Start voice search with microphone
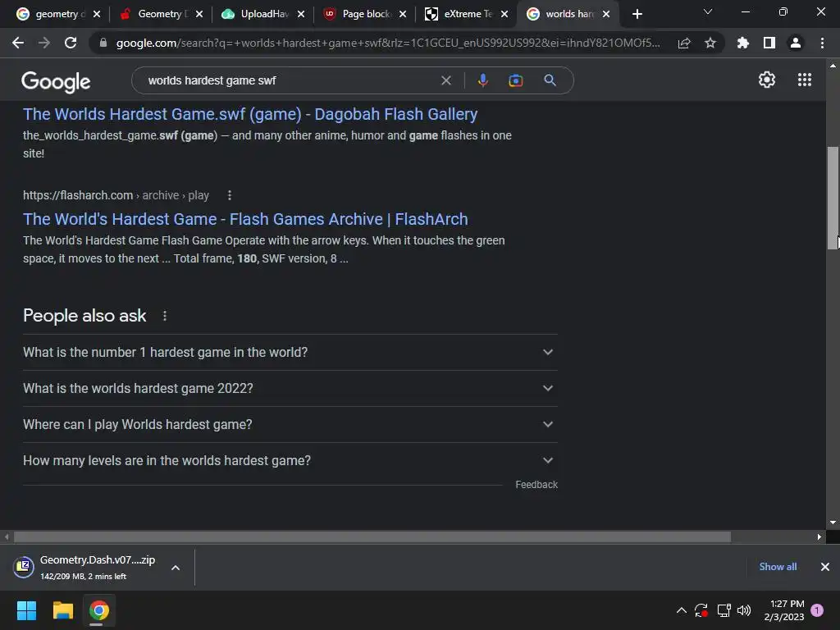 coord(482,80)
